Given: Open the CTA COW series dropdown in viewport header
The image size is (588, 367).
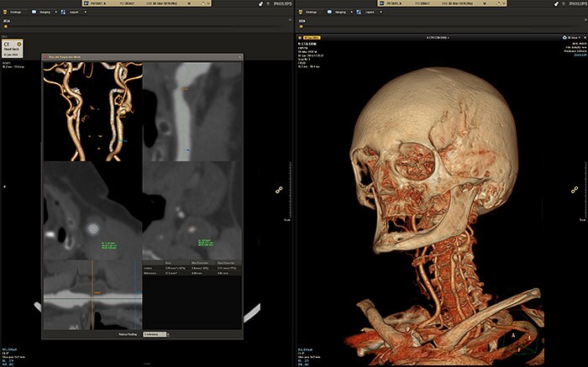Looking at the screenshot, I should [x=438, y=38].
